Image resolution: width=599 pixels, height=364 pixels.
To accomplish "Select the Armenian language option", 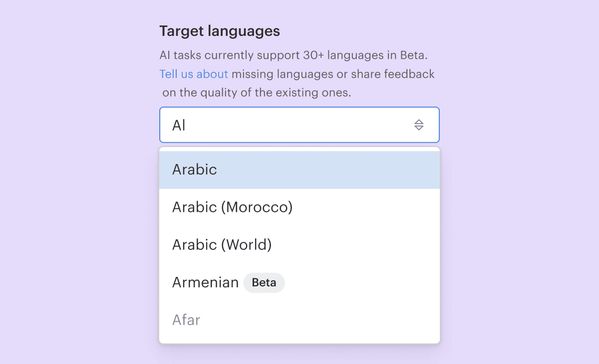I will tap(205, 283).
